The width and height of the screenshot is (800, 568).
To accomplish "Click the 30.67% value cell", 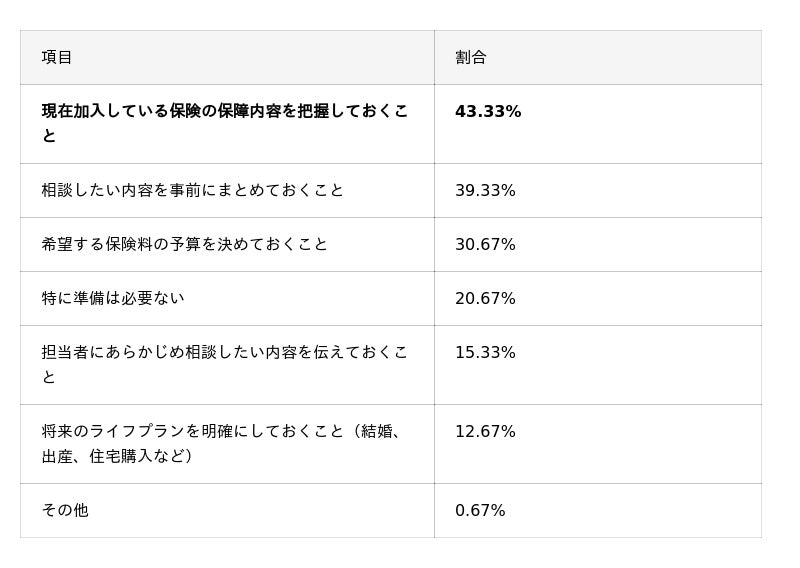I will [x=485, y=245].
